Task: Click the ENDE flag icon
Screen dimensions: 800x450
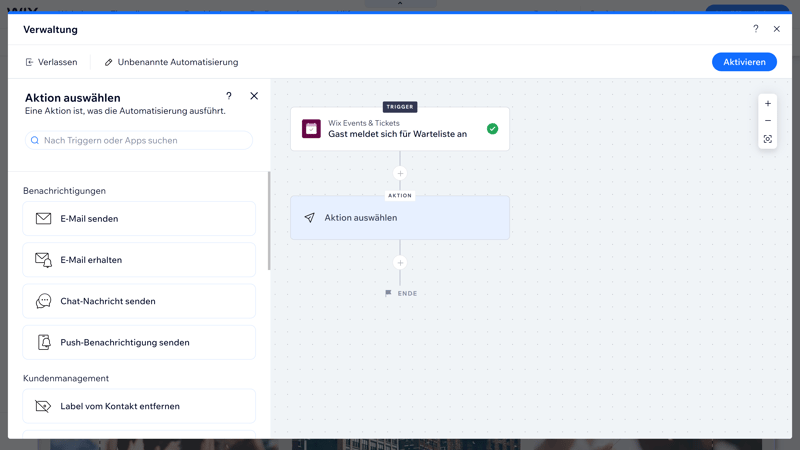Action: 388,293
